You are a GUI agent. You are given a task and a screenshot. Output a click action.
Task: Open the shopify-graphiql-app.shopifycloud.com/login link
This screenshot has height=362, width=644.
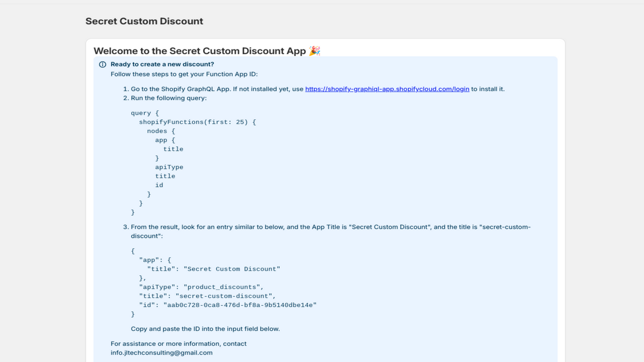387,89
